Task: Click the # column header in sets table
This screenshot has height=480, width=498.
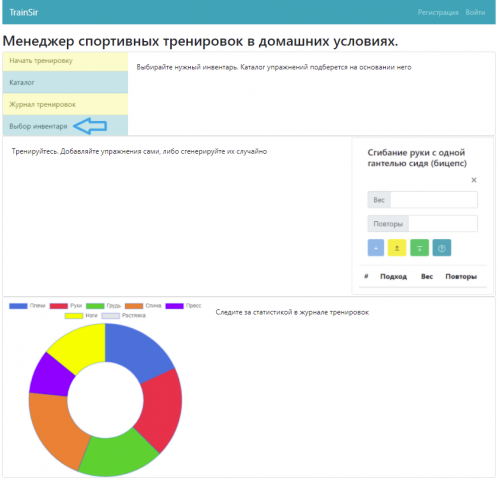Action: click(x=366, y=276)
